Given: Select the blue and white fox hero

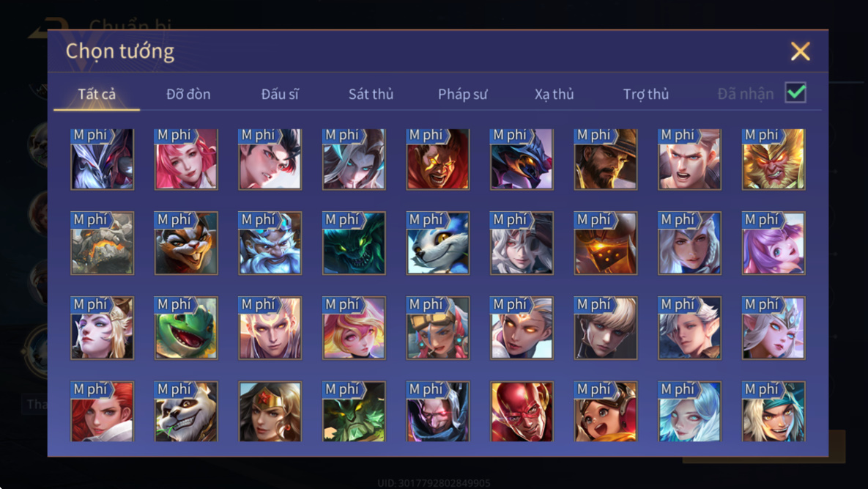Looking at the screenshot, I should coord(438,243).
